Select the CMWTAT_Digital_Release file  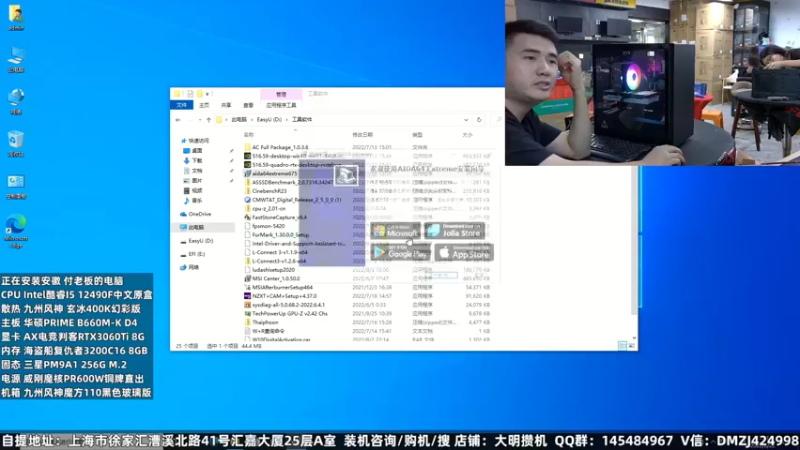coord(293,200)
